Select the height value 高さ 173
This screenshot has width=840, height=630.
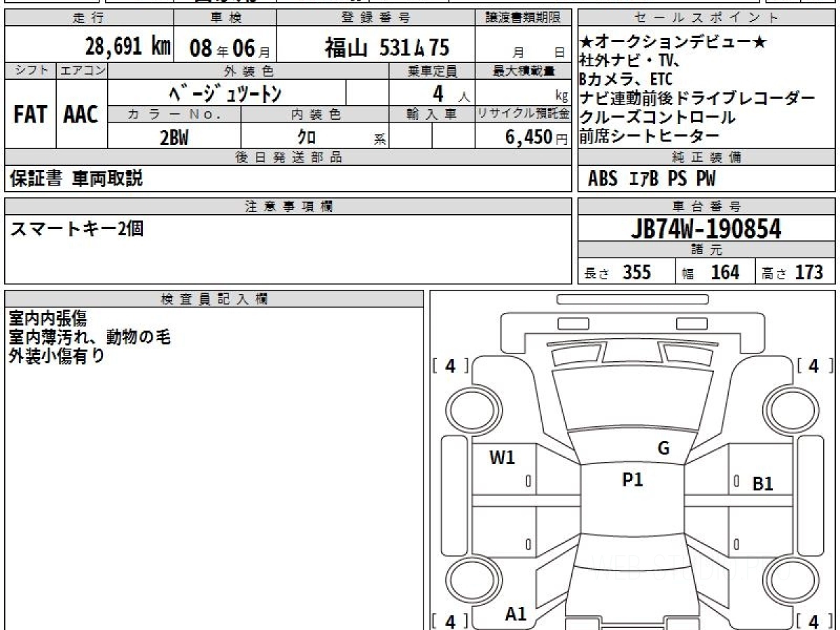coord(793,272)
